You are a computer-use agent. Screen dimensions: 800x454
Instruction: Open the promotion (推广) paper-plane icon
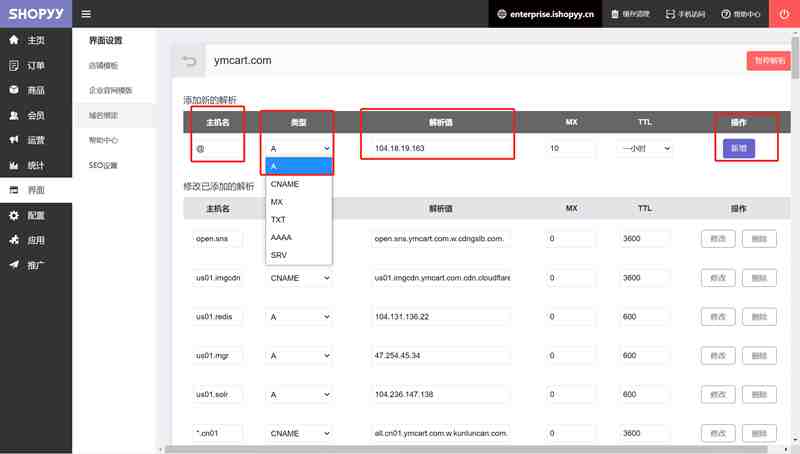(x=14, y=265)
